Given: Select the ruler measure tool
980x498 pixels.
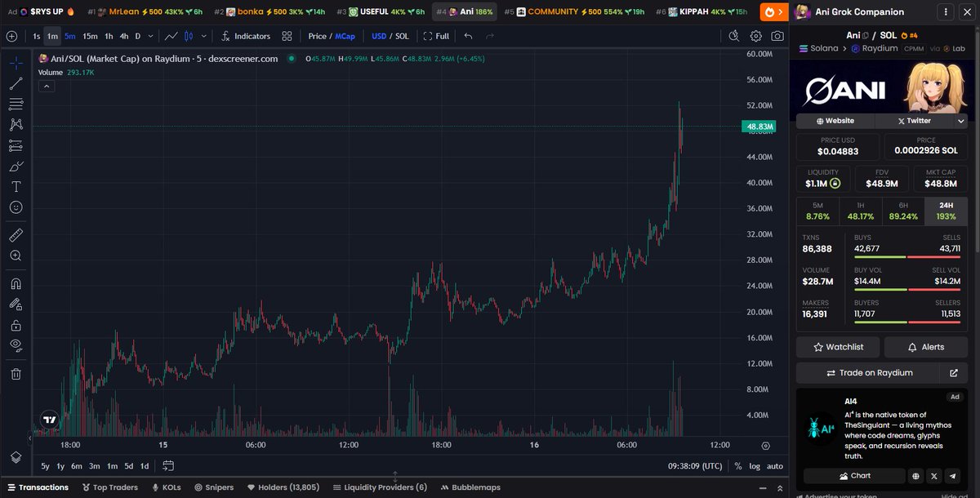Looking at the screenshot, I should pos(16,235).
